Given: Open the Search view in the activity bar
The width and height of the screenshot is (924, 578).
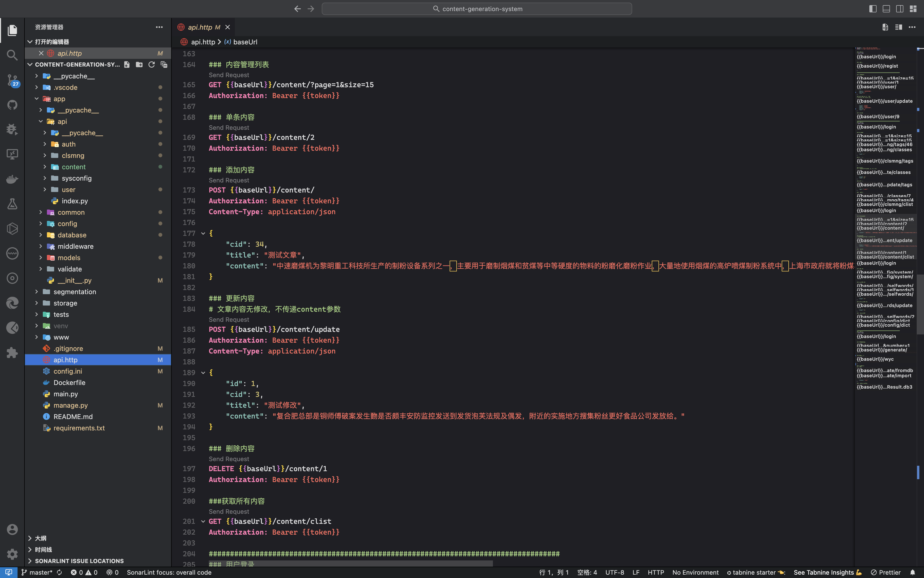Looking at the screenshot, I should click(x=12, y=55).
